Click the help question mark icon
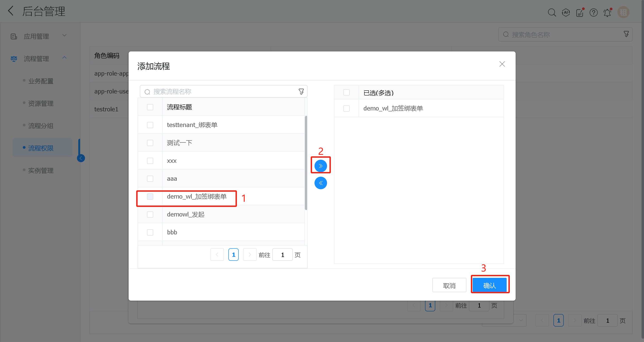Screen dimensions: 644x342 (x=593, y=13)
